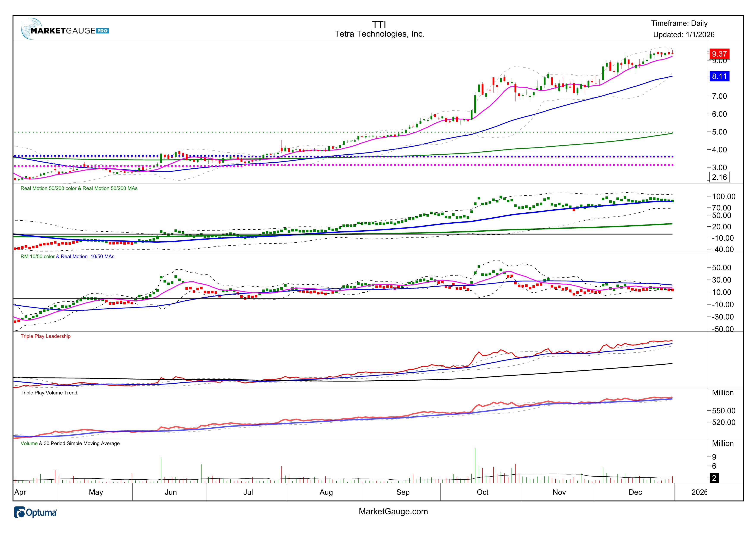The width and height of the screenshot is (756, 535).
Task: Click the Triple Play Leadership panel label
Action: click(x=45, y=336)
